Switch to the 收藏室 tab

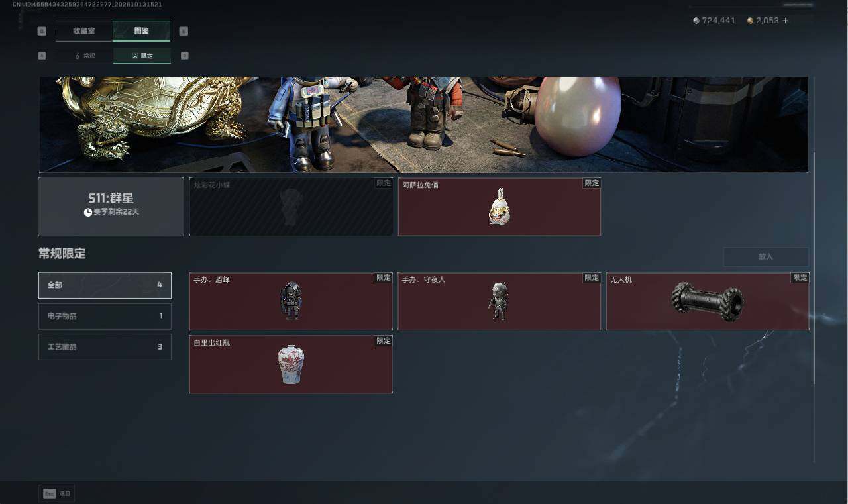84,31
